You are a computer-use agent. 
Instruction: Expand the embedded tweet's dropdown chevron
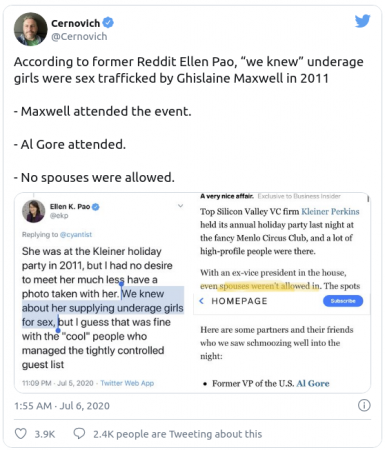(180, 206)
